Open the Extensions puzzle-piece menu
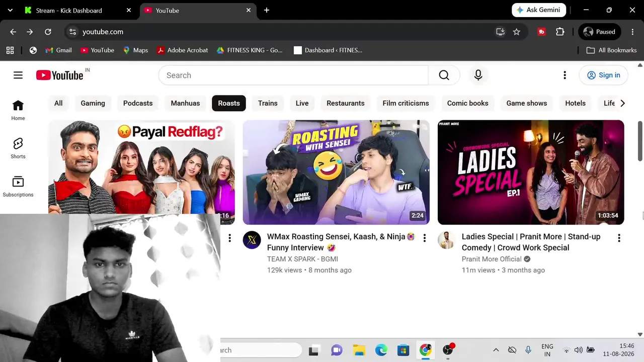This screenshot has width=644, height=362. coord(560,32)
